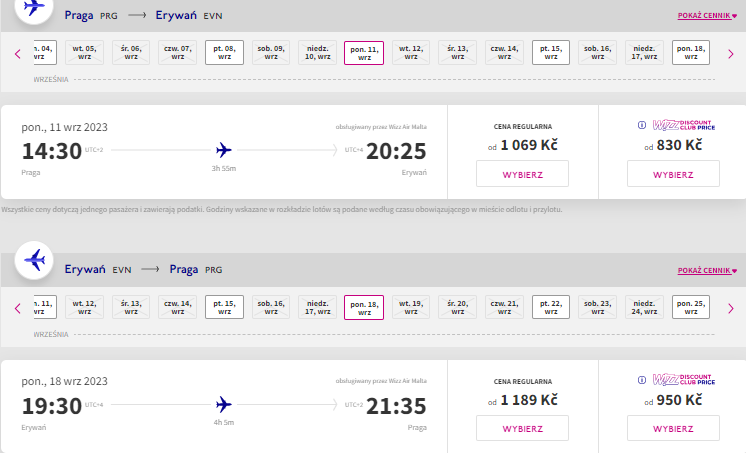746x453 pixels.
Task: Select outbound date pon. 18, wrz
Action: (690, 52)
